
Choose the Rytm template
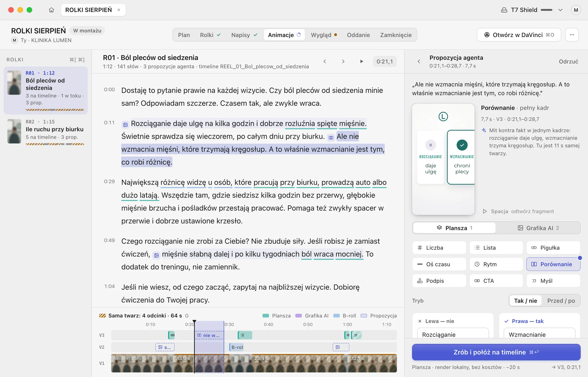(496, 264)
